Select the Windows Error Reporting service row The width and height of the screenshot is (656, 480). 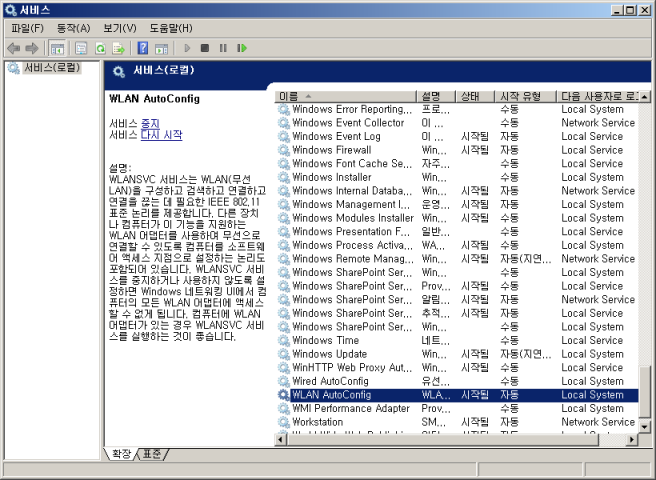(457, 109)
